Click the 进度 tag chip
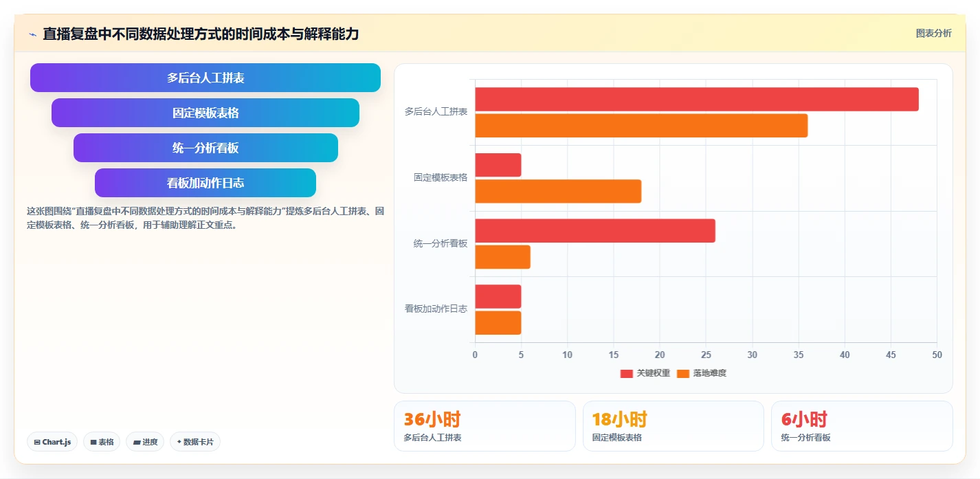The image size is (980, 479). coord(145,442)
